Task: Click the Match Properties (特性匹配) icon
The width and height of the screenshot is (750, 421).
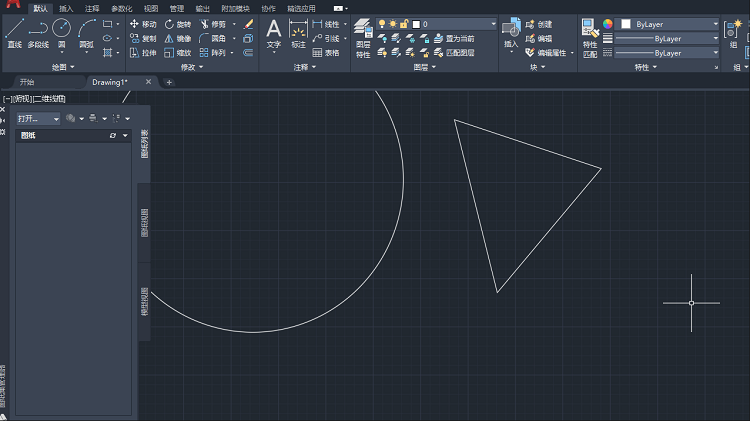Action: 589,31
